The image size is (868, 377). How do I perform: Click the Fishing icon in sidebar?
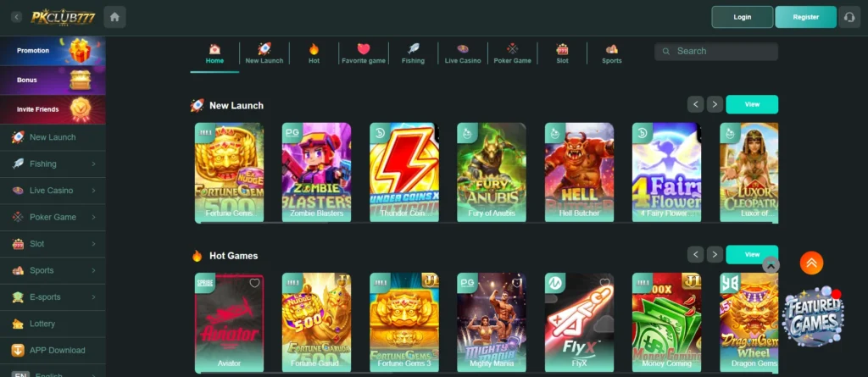click(x=18, y=164)
